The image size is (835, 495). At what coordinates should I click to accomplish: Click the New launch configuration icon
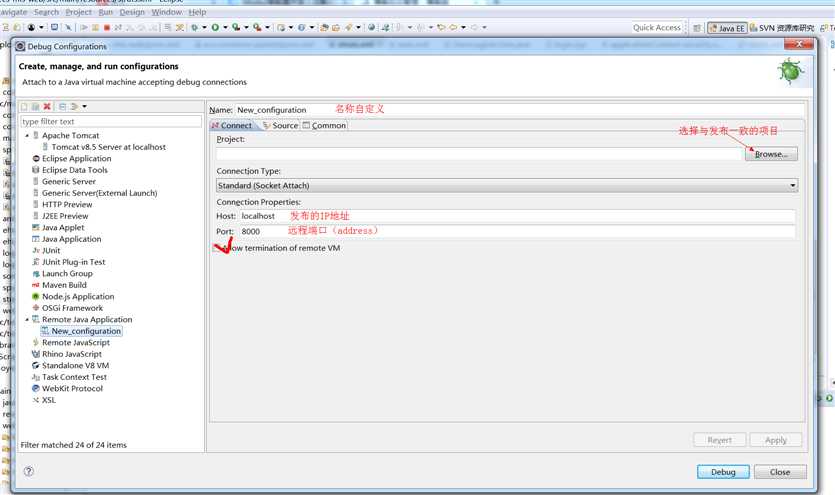click(24, 107)
